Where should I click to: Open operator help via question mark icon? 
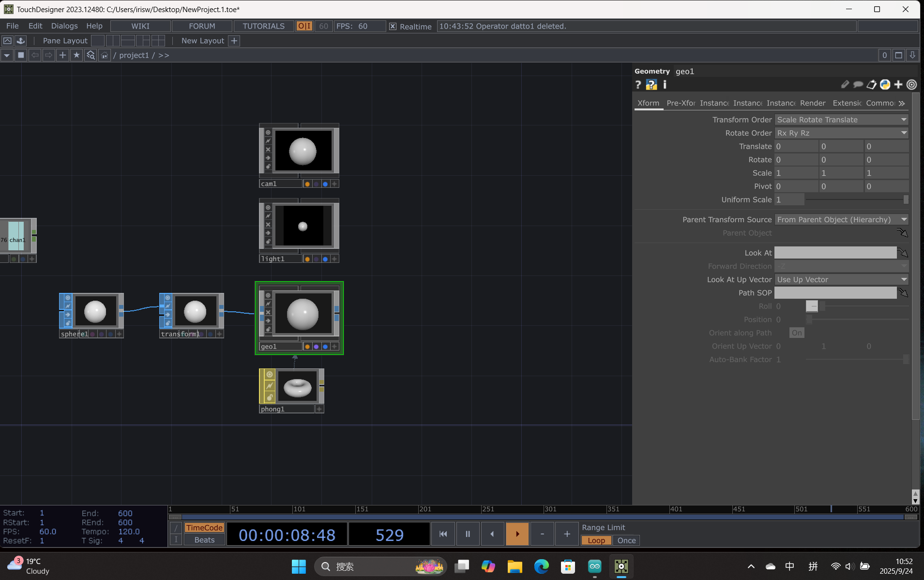tap(638, 85)
